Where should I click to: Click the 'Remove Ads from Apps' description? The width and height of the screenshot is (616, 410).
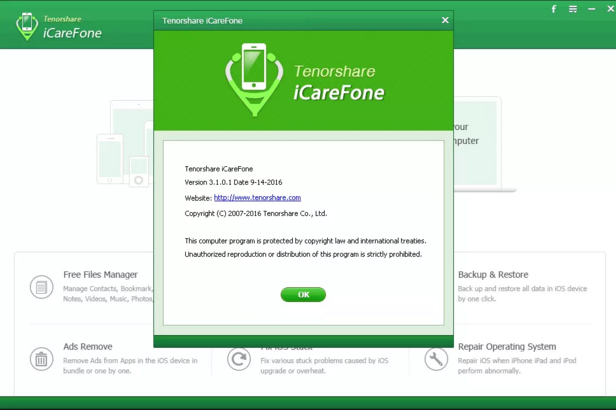pos(130,365)
